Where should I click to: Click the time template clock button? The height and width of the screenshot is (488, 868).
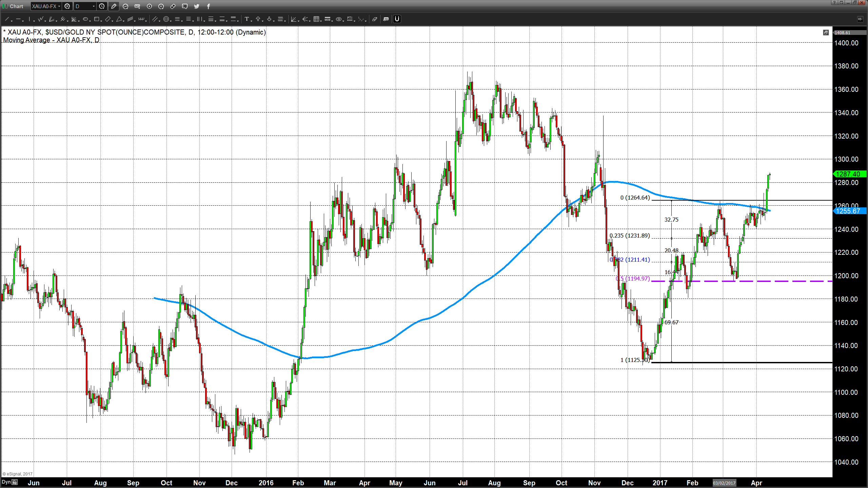pos(102,6)
